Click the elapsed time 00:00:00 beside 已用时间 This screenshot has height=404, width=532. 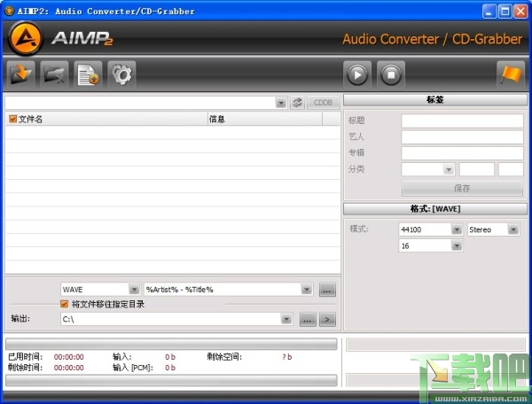69,357
